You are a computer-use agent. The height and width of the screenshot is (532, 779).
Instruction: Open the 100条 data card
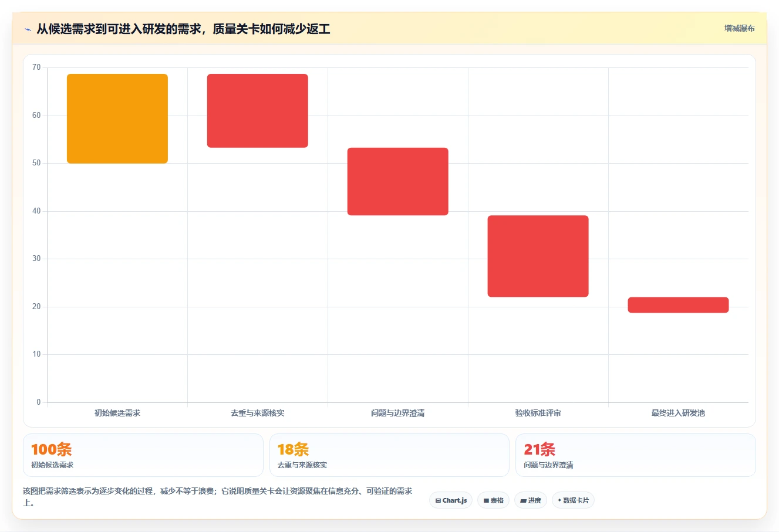coord(143,455)
